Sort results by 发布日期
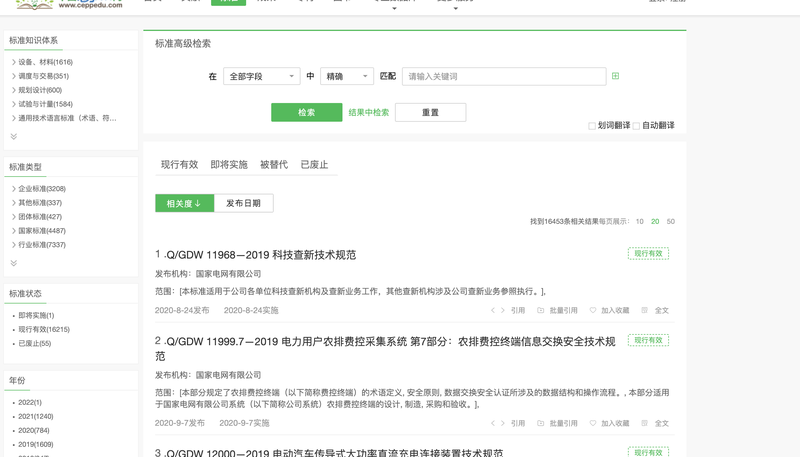Image resolution: width=800 pixels, height=457 pixels. (243, 203)
